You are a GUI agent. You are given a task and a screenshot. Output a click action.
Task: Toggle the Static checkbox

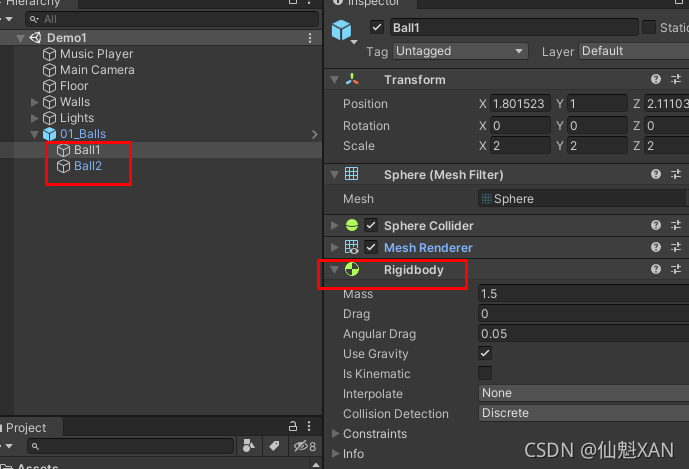pos(649,27)
